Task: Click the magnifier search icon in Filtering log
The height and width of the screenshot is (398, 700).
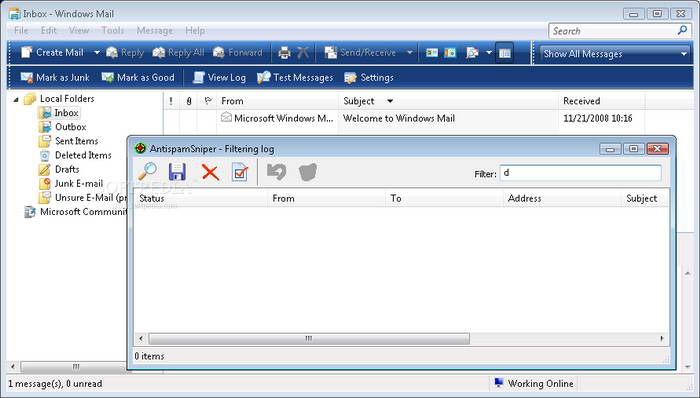Action: pyautogui.click(x=147, y=171)
